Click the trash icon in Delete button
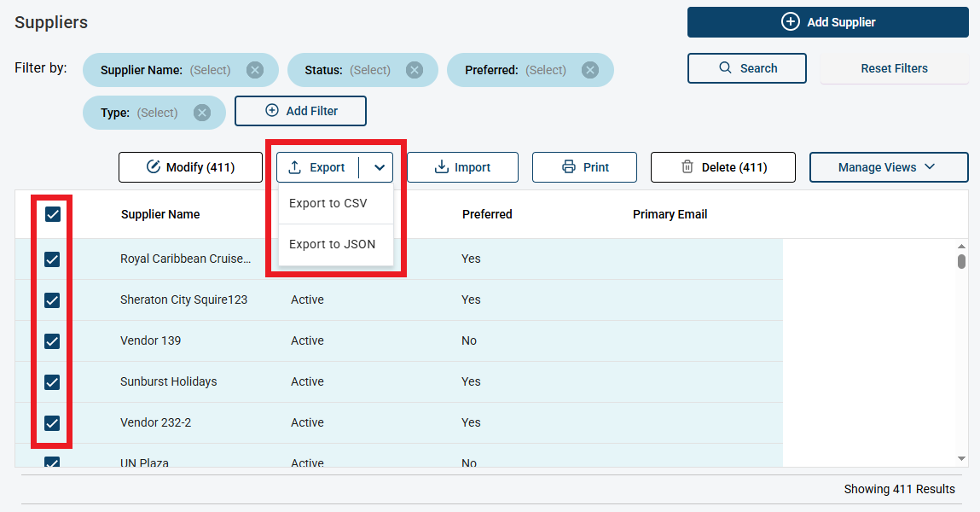 click(687, 167)
